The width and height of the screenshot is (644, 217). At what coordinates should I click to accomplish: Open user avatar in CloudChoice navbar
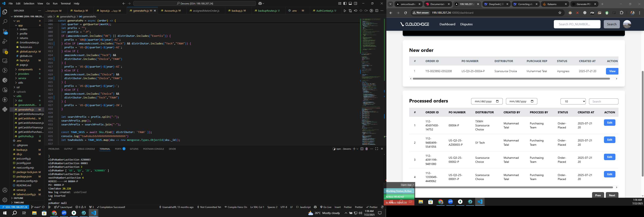tap(627, 24)
